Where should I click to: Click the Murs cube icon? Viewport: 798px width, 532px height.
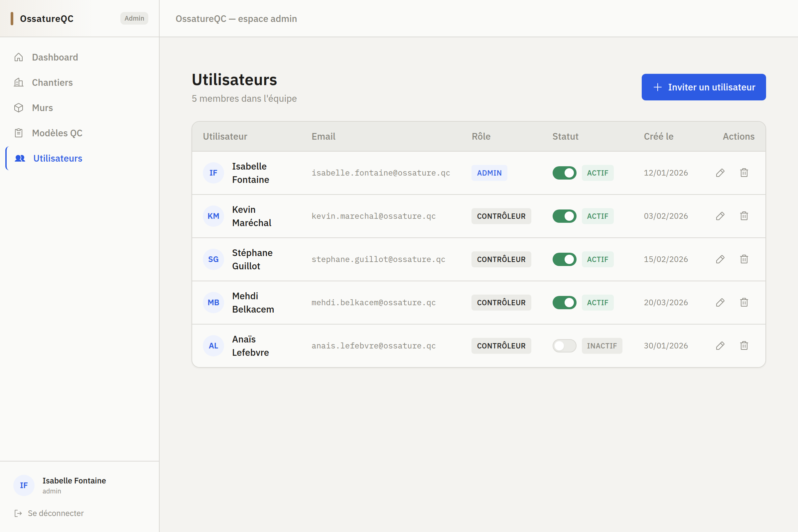(x=19, y=107)
